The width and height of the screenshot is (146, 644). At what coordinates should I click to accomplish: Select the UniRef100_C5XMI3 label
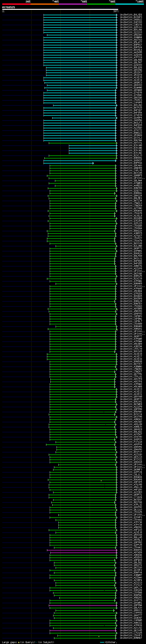(x=131, y=100)
